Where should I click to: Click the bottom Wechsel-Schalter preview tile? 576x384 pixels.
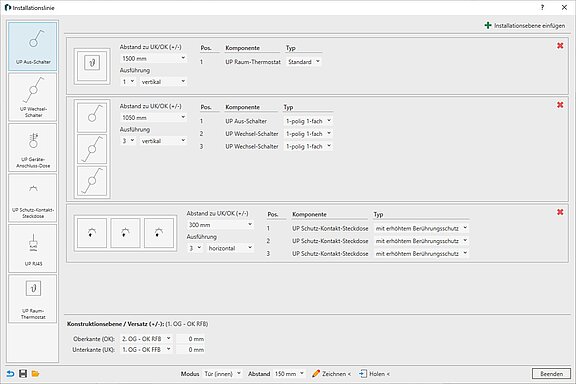92,181
